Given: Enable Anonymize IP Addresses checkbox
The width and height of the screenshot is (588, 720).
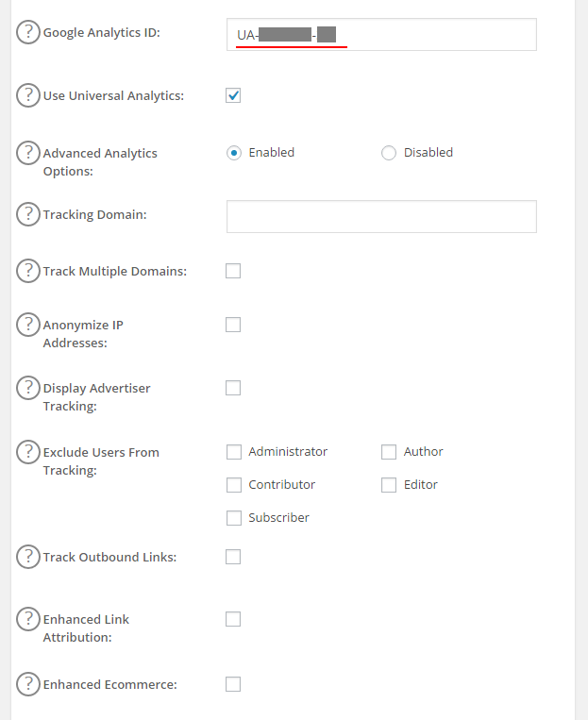Looking at the screenshot, I should point(233,325).
